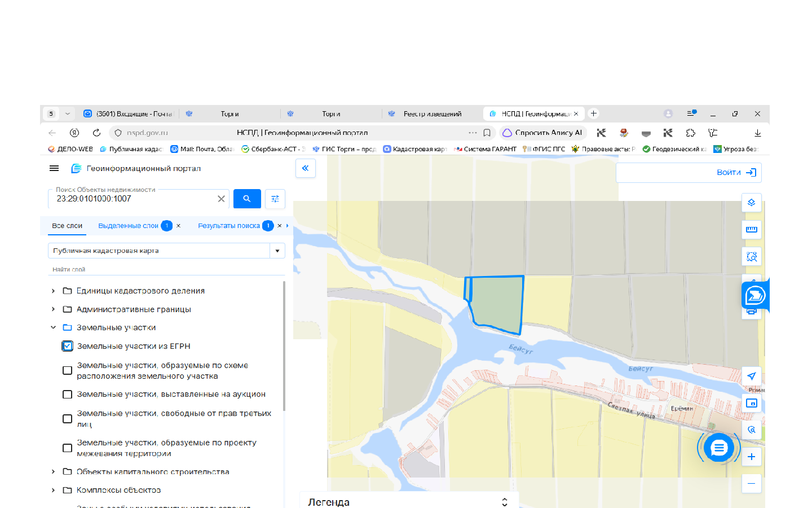The height and width of the screenshot is (508, 812).
Task: Expand Объекты капитального строительства folder
Action: (x=54, y=471)
